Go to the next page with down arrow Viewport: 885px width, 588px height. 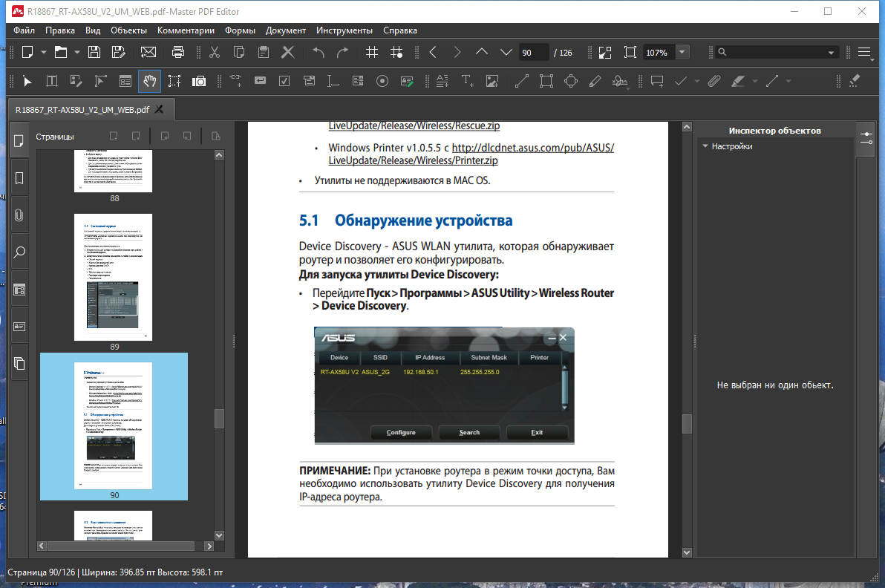coord(506,53)
